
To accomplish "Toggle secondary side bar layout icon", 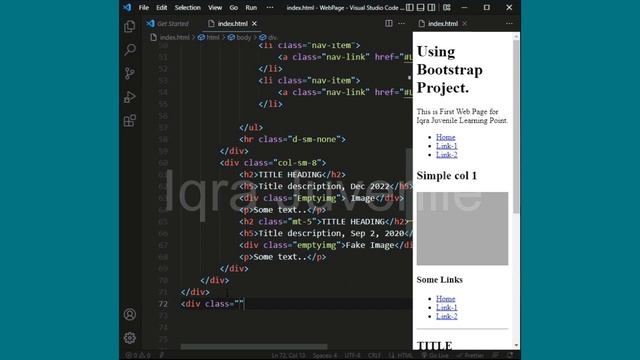I will point(431,7).
